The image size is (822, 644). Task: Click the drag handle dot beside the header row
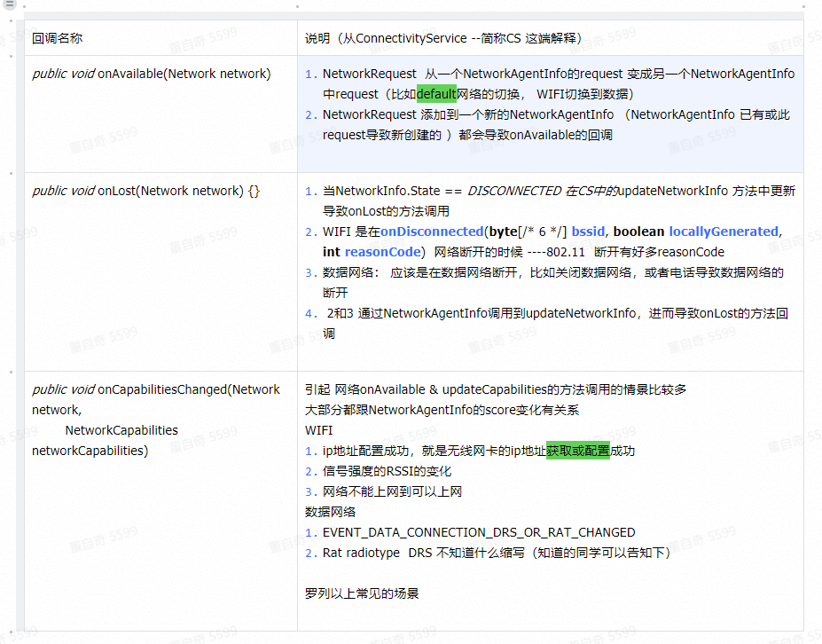click(11, 21)
